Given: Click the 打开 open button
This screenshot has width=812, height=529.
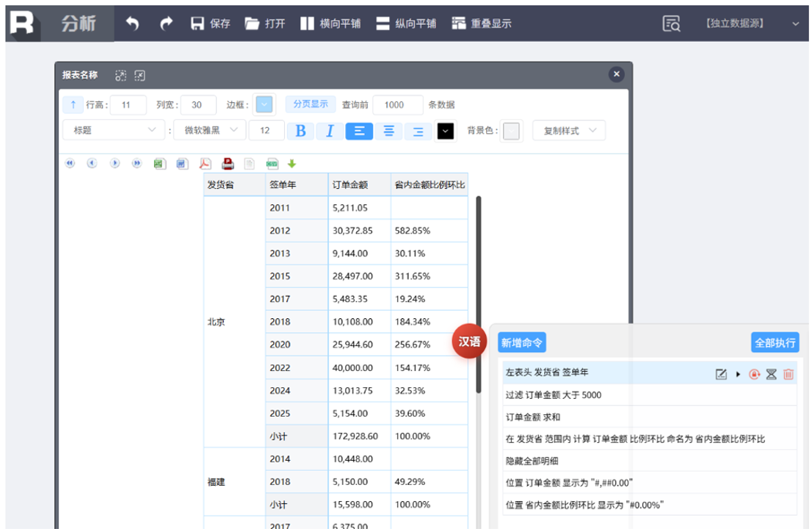Looking at the screenshot, I should [x=264, y=24].
